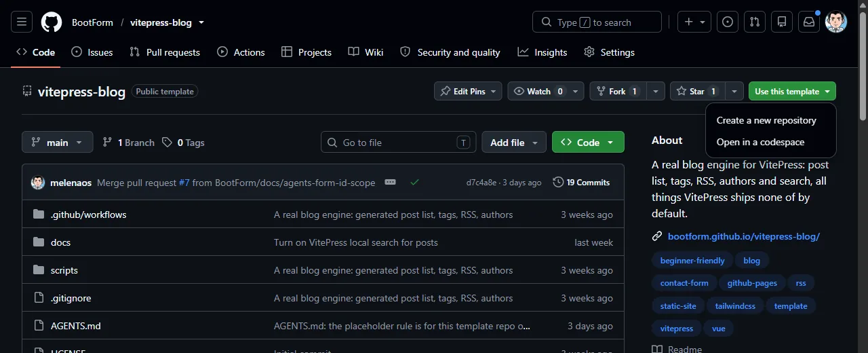The height and width of the screenshot is (353, 868).
Task: Open commit 'Turn on VitePress local search for posts'
Action: [356, 242]
